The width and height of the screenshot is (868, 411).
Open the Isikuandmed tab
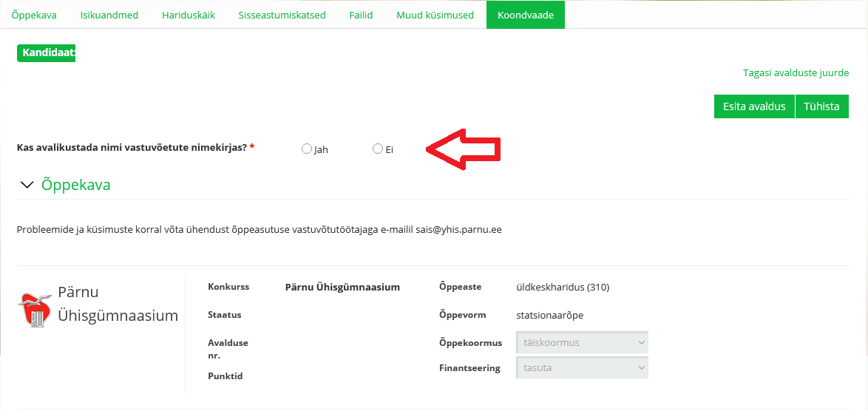(109, 15)
